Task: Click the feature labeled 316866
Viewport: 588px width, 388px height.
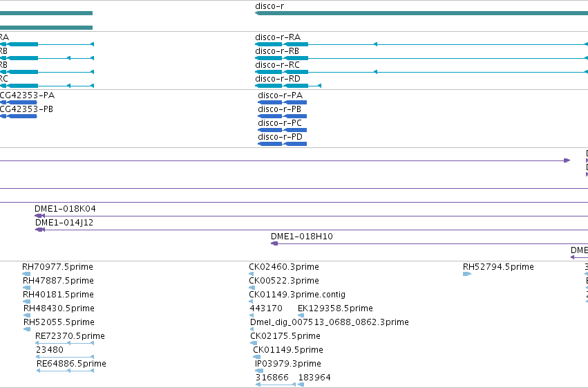Action: pyautogui.click(x=272, y=378)
